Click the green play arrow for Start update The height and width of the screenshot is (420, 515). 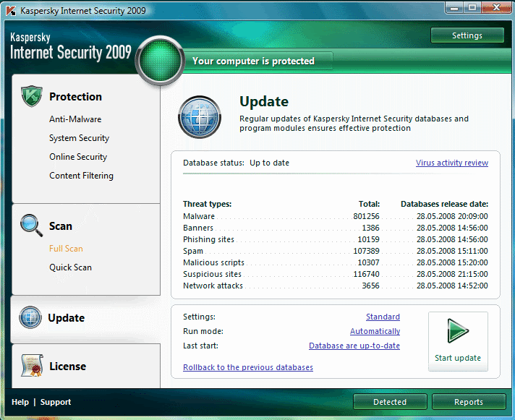pos(458,330)
